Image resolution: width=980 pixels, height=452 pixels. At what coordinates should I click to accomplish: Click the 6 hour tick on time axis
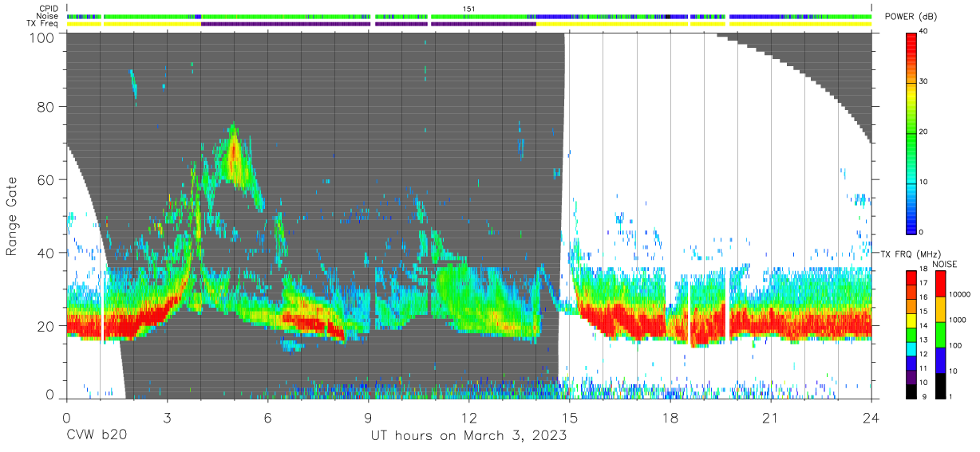coord(267,419)
